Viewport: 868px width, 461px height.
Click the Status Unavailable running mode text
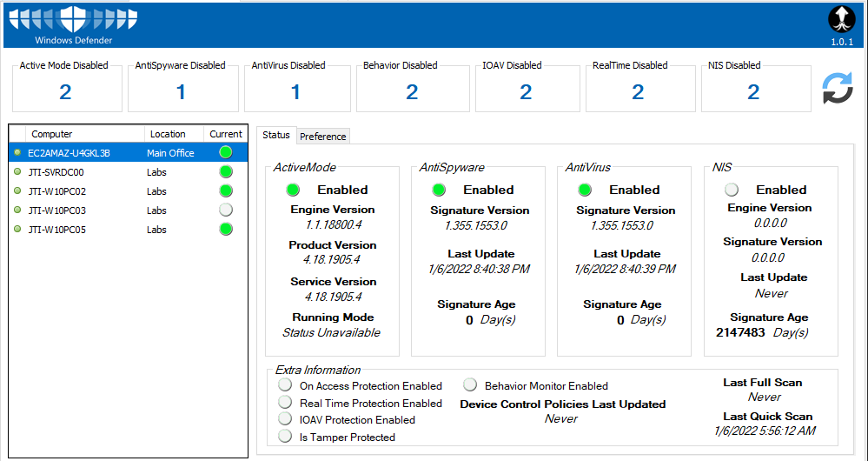pos(331,332)
